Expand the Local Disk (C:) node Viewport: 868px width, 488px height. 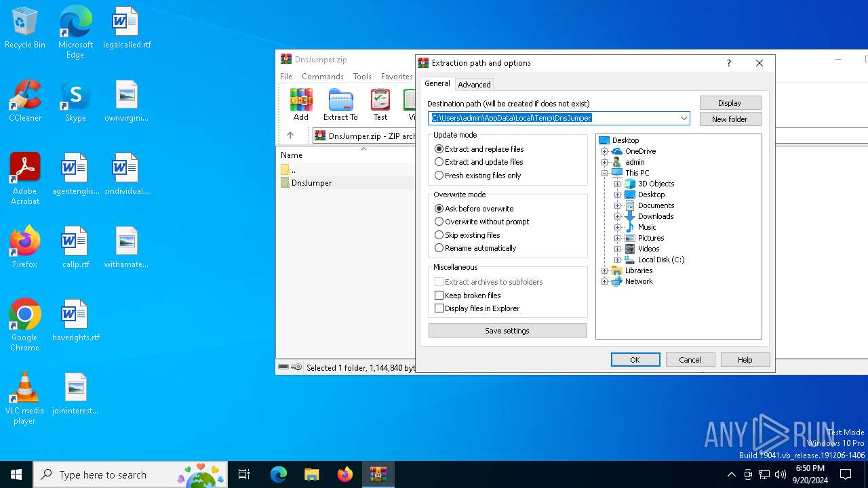(617, 260)
